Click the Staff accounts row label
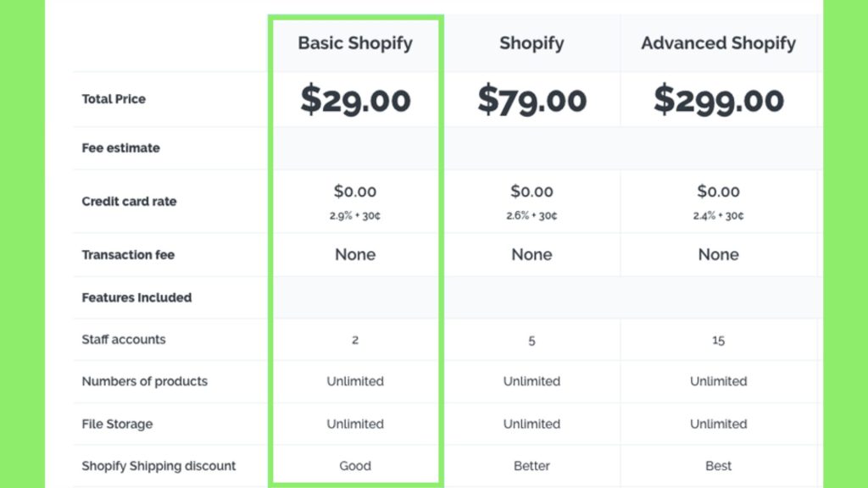Image resolution: width=868 pixels, height=488 pixels. [x=124, y=340]
